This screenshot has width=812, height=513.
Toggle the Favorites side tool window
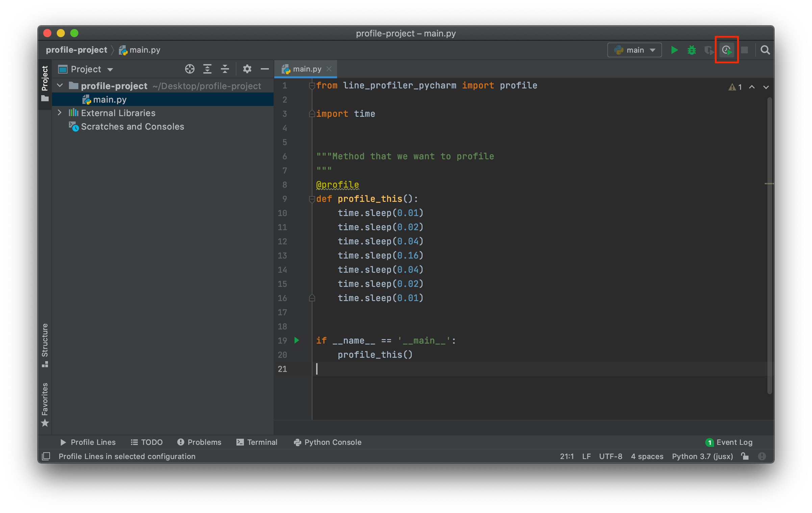(x=45, y=404)
